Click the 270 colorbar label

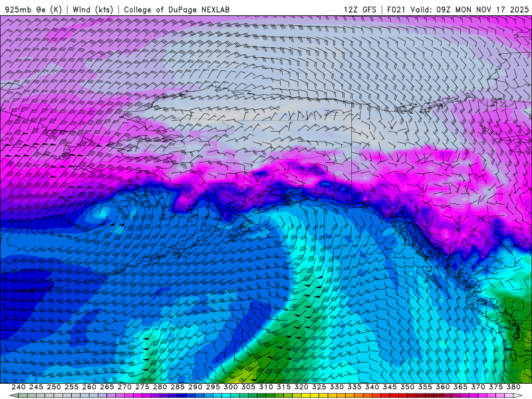click(124, 387)
